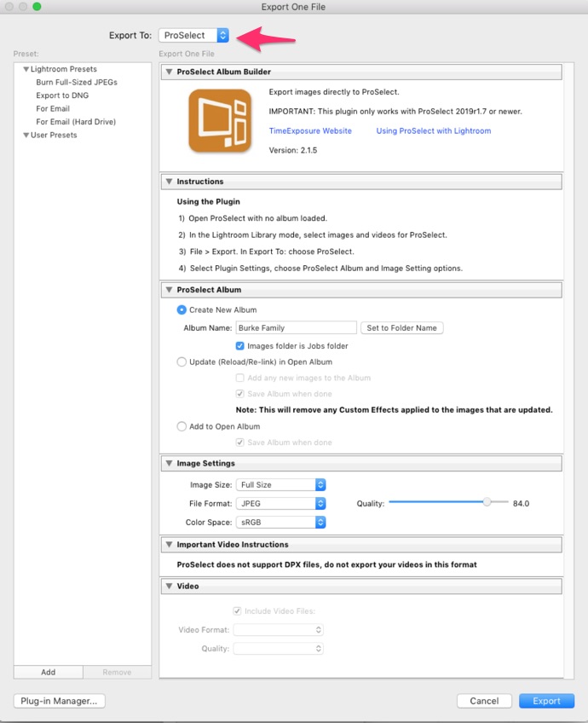
Task: Collapse the Image Settings section
Action: point(168,464)
